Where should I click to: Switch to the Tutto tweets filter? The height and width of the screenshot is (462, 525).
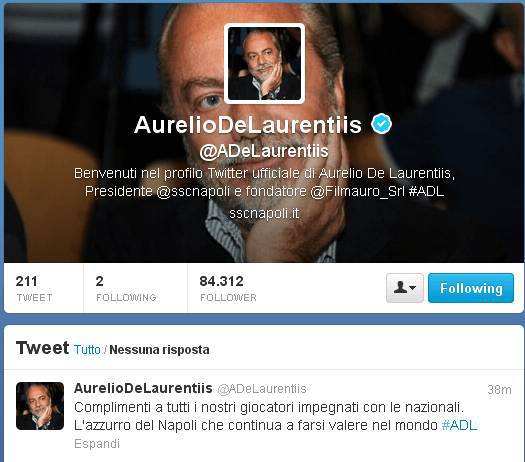coord(87,350)
